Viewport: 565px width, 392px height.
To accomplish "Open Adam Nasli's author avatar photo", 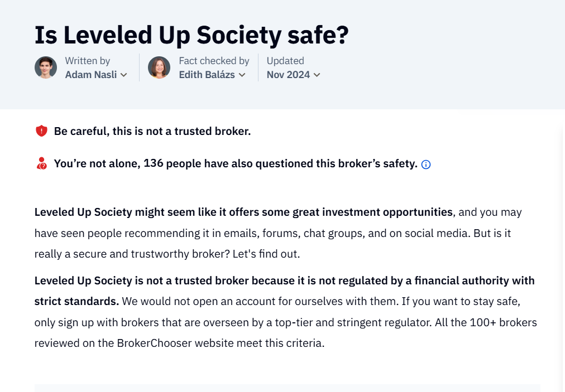I will (x=46, y=67).
